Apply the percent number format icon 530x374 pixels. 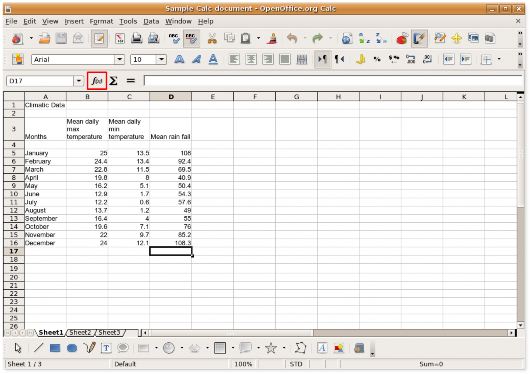[377, 60]
